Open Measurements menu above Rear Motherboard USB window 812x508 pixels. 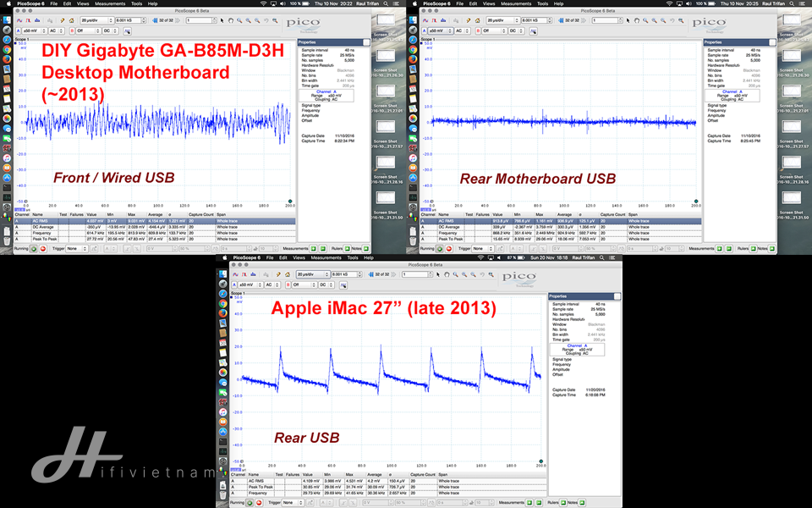pos(516,3)
